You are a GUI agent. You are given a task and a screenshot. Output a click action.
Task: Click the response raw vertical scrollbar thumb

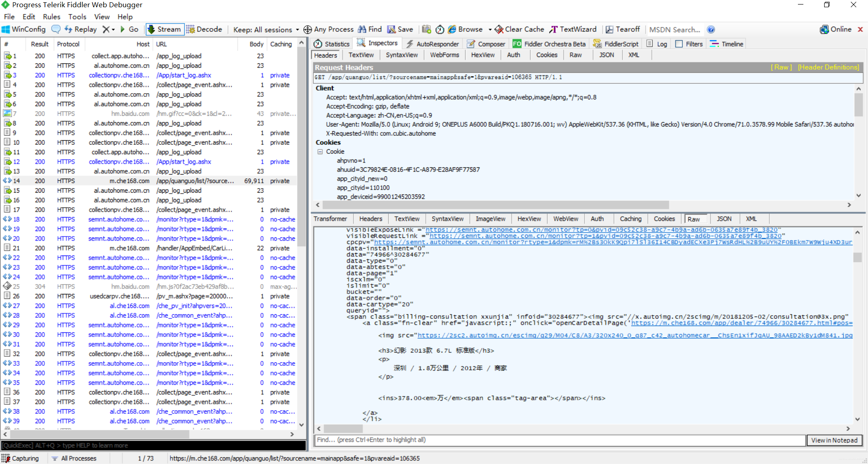[857, 257]
